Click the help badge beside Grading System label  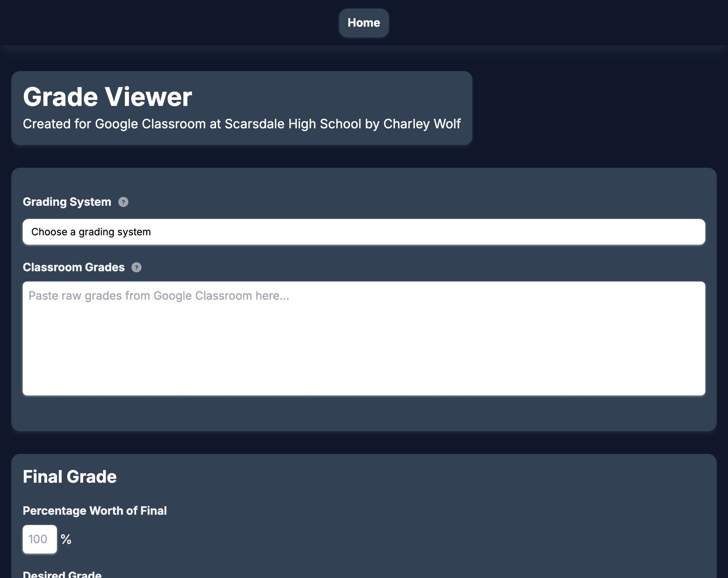pyautogui.click(x=123, y=202)
